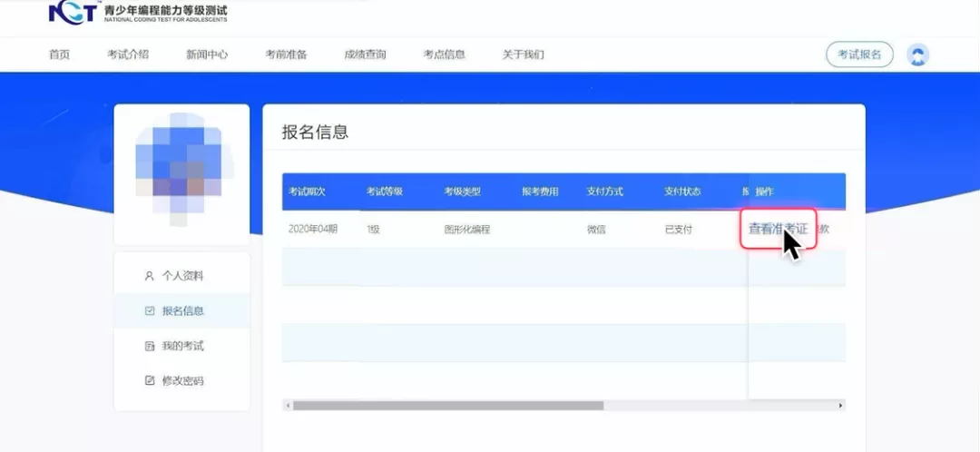The image size is (980, 452).
Task: Open 修改密码 in the sidebar
Action: coord(181,380)
